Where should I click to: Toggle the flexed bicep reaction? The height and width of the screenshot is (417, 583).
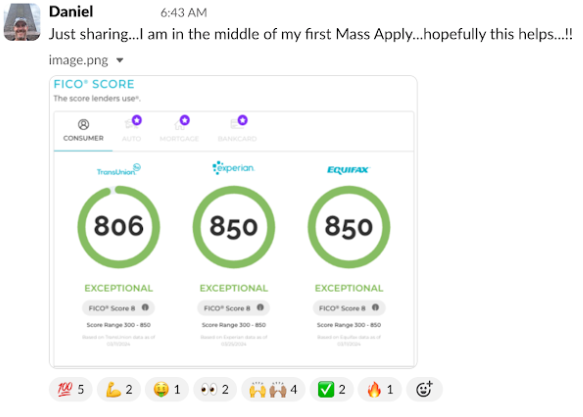(x=119, y=389)
